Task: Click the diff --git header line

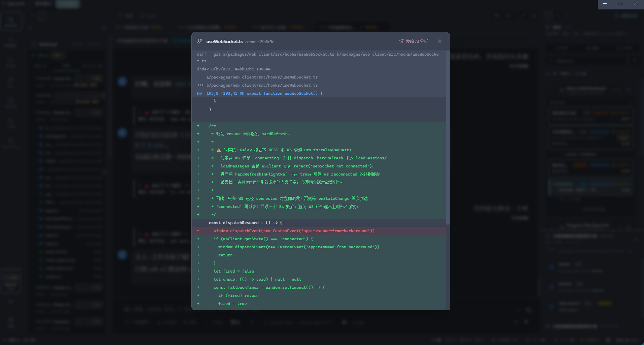Action: [x=317, y=54]
